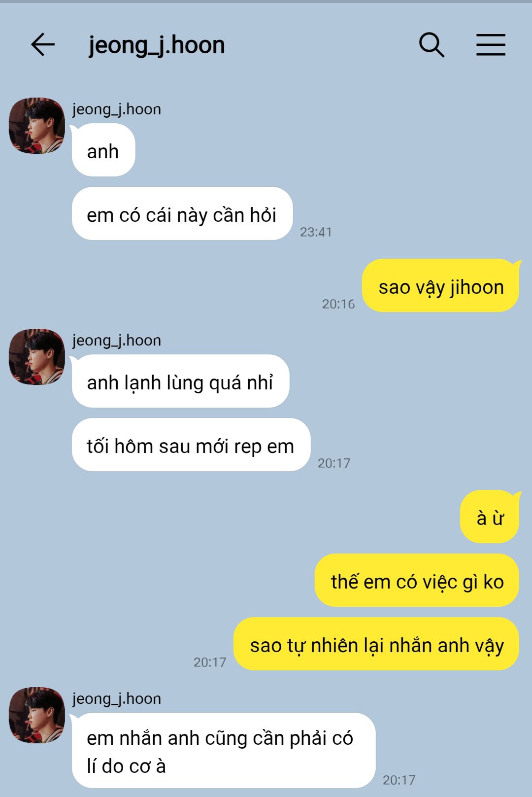Tap sender name above 'anh lạnh lùng'
Screen dimensions: 532x797
point(117,341)
